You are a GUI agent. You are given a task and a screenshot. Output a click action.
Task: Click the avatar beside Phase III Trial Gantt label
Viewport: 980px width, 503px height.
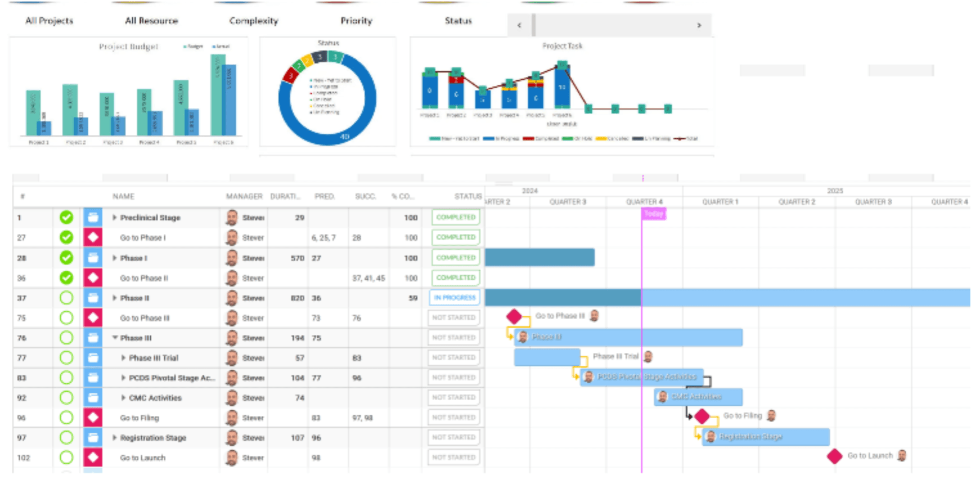648,356
